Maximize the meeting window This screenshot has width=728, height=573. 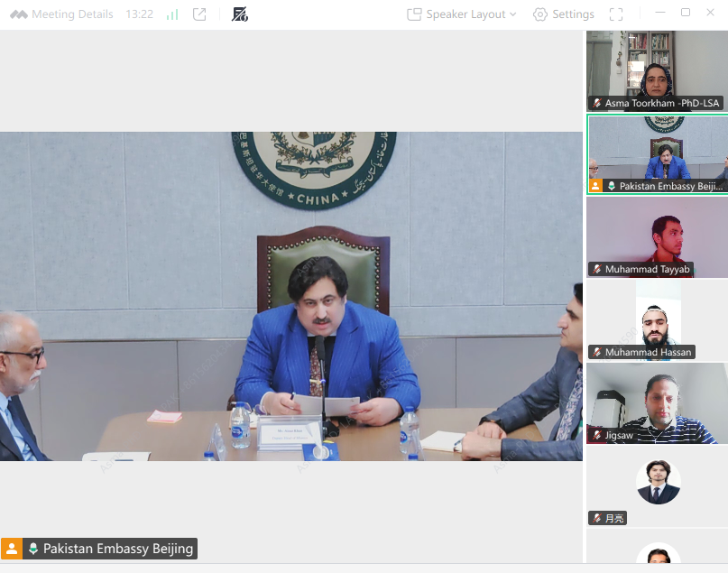tap(686, 13)
